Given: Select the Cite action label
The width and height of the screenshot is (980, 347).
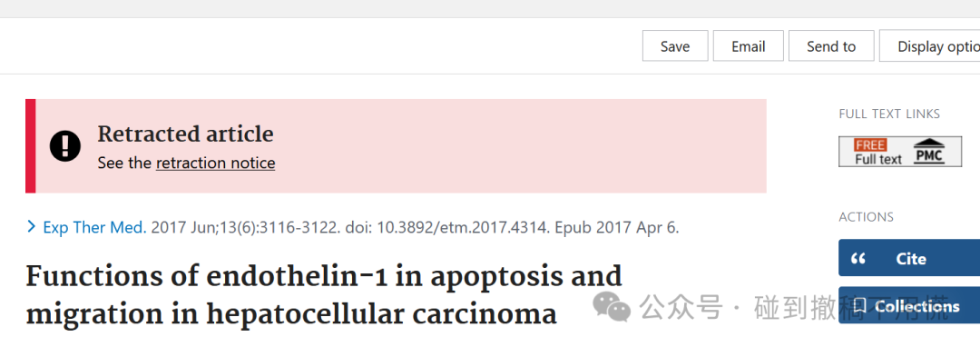Looking at the screenshot, I should (911, 258).
